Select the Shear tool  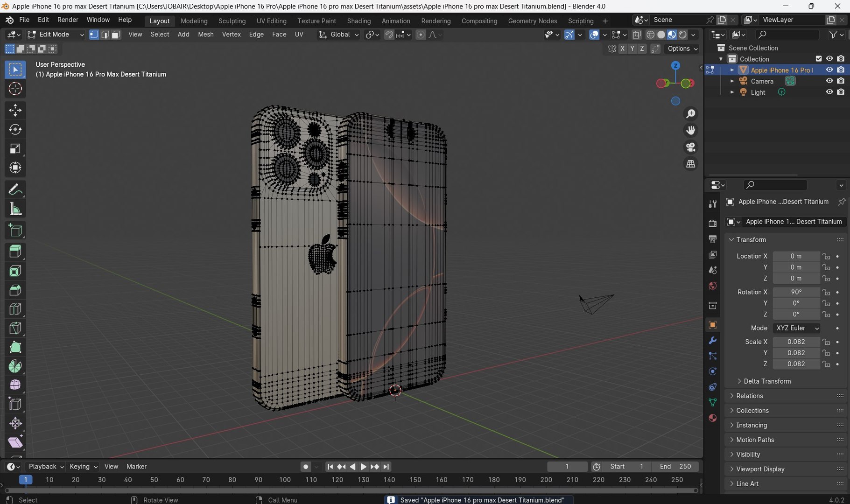[15, 442]
